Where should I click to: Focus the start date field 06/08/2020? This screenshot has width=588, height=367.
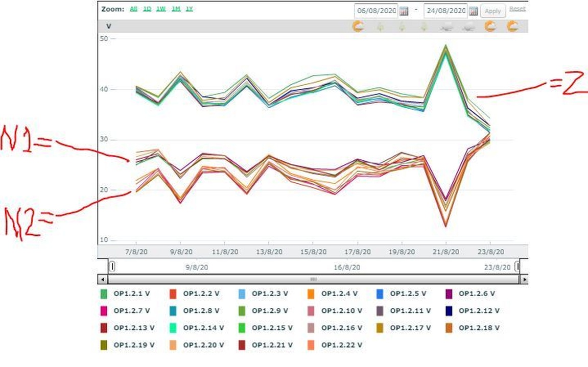(376, 11)
